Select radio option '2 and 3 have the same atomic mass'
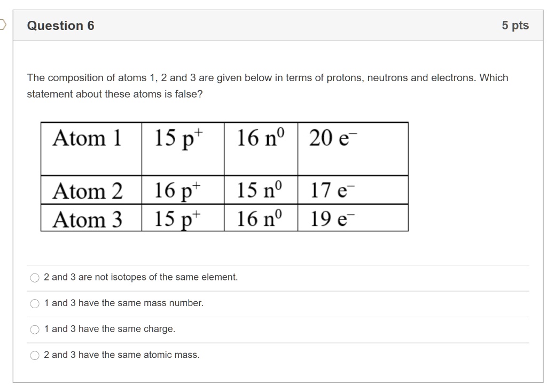 (35, 355)
